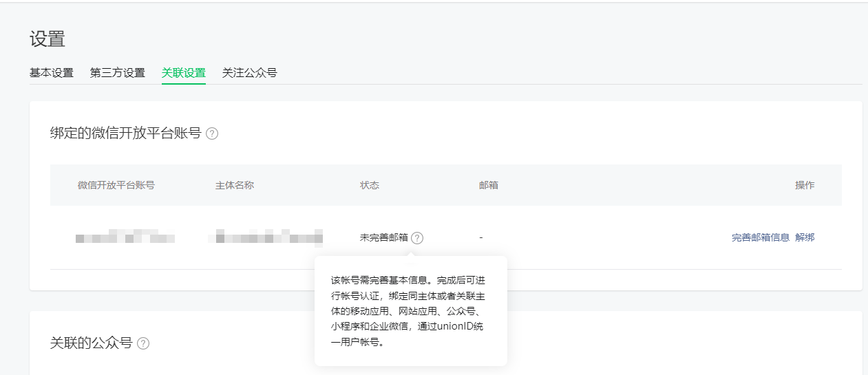Screen dimensions: 868x375
Task: Open the 关注公众号 tab
Action: pos(250,73)
